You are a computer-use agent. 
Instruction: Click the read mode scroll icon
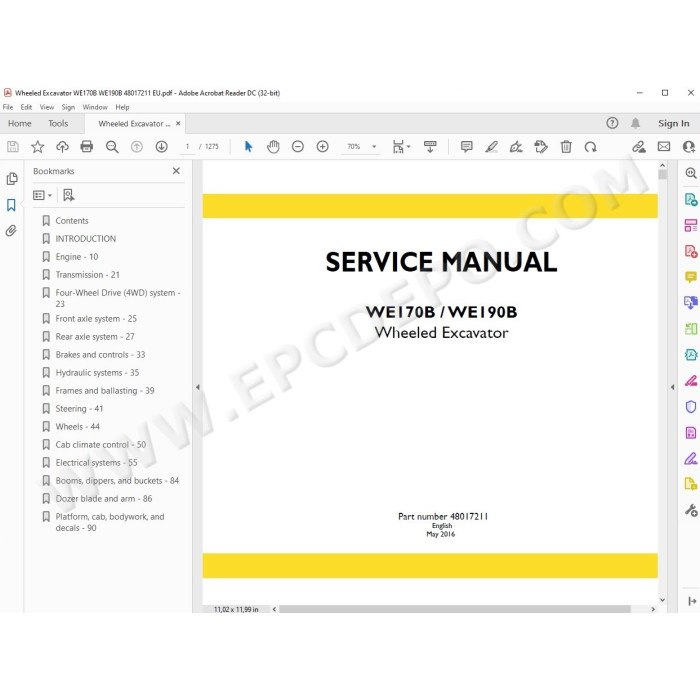(x=430, y=146)
